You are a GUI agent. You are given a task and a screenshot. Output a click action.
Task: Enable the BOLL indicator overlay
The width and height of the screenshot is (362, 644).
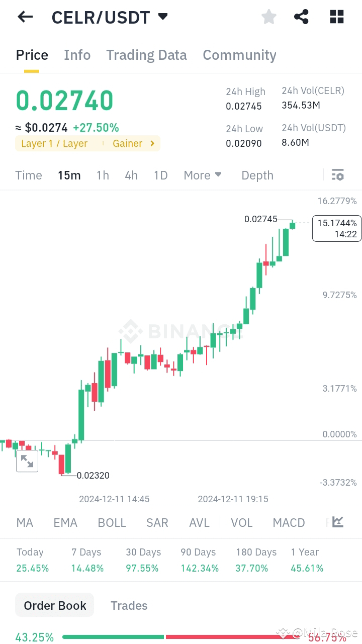pyautogui.click(x=112, y=522)
